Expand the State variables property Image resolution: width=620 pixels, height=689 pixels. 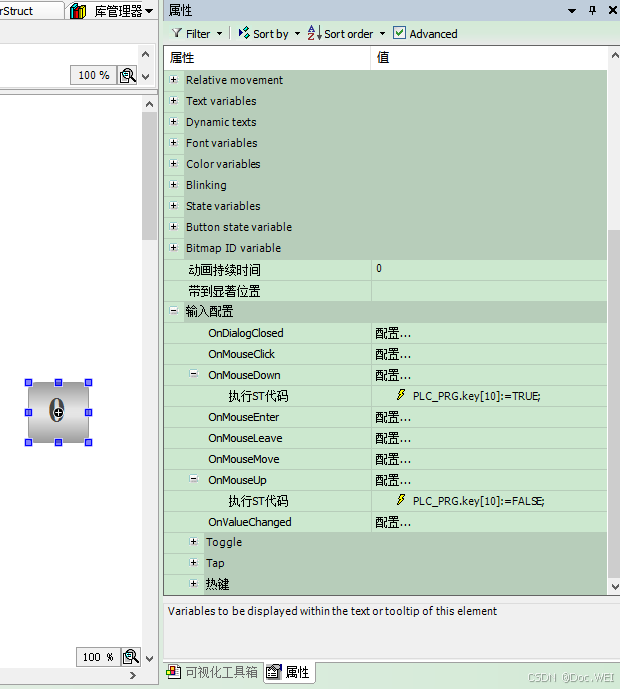[x=174, y=206]
